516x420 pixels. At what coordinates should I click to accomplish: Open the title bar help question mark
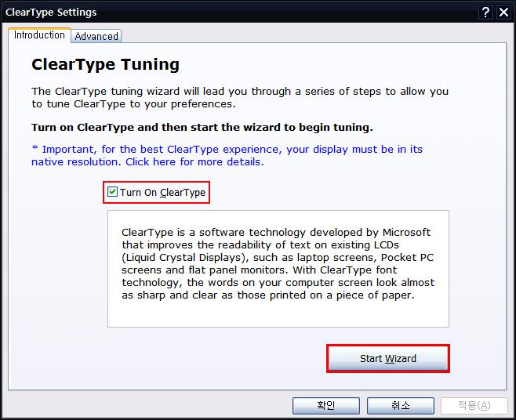485,13
